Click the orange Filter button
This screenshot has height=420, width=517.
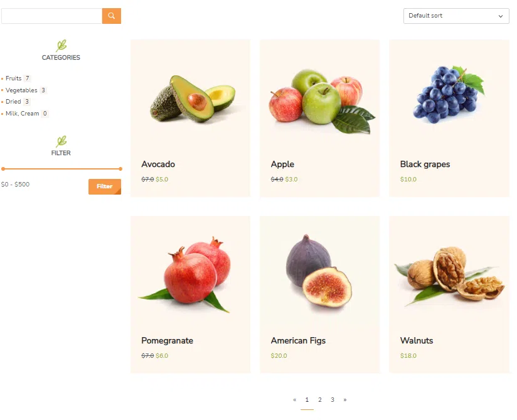click(x=105, y=186)
